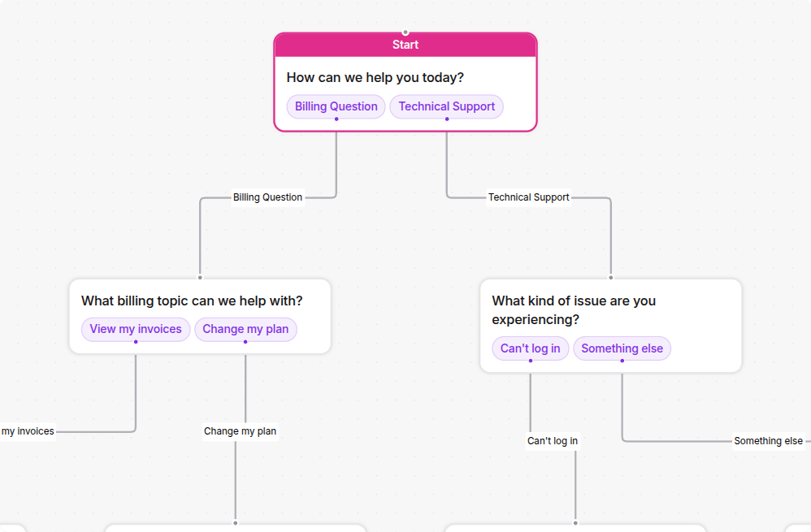811x532 pixels.
Task: Click the output handle below "Technical Support" chip
Action: pyautogui.click(x=447, y=118)
